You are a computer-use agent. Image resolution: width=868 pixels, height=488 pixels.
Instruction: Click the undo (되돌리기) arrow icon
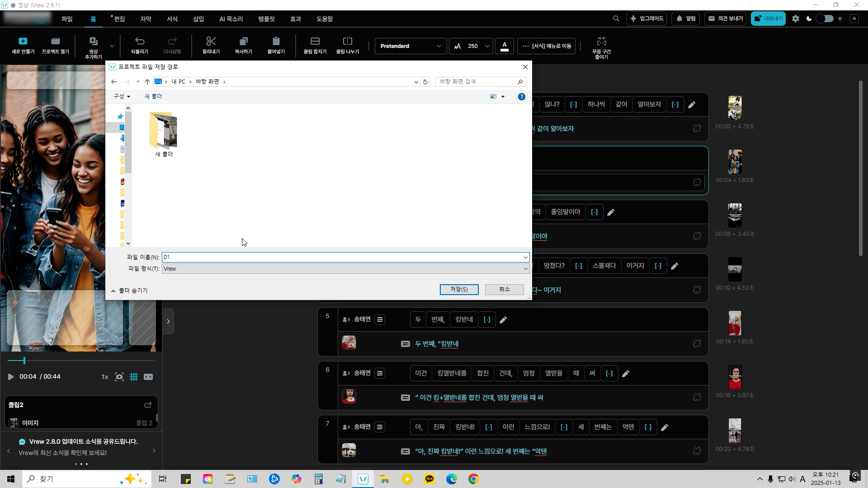point(140,42)
